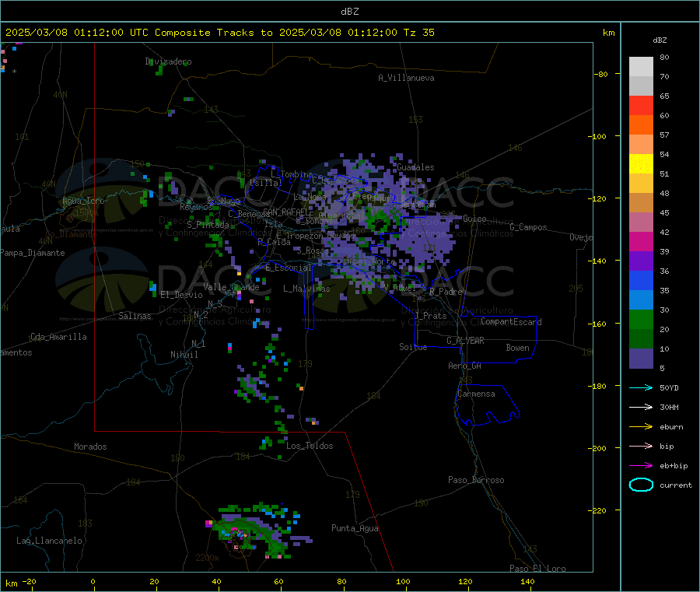Click the Nihuil place label
The image size is (700, 592).
click(184, 355)
